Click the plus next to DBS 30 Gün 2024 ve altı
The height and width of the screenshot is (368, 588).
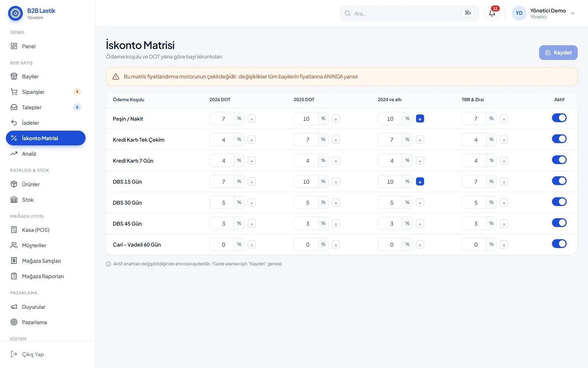pyautogui.click(x=420, y=203)
